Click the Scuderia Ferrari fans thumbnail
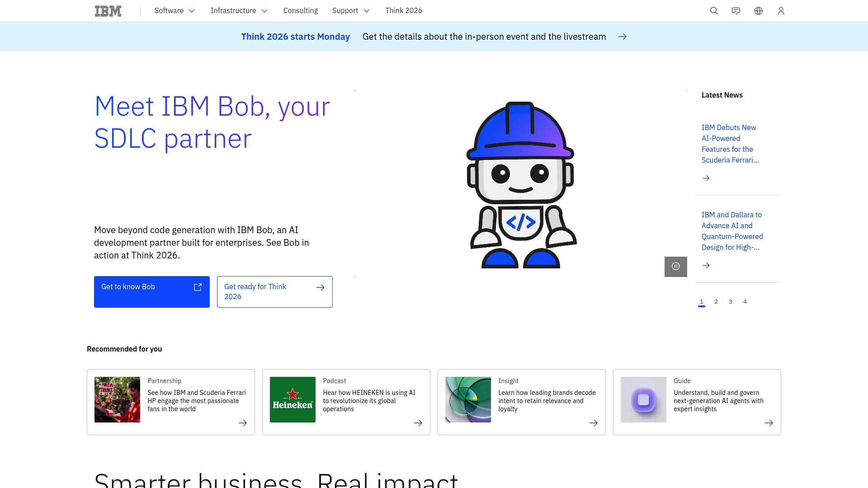Viewport: 868px width, 488px height. point(117,400)
